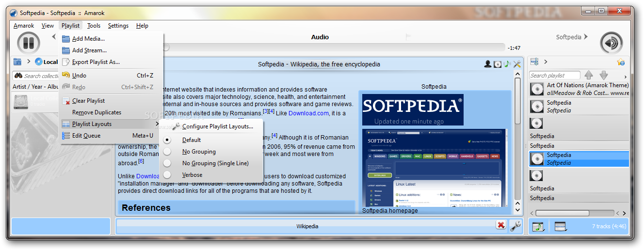Click the Undo arrow icon
This screenshot has width=644, height=250.
click(x=66, y=75)
